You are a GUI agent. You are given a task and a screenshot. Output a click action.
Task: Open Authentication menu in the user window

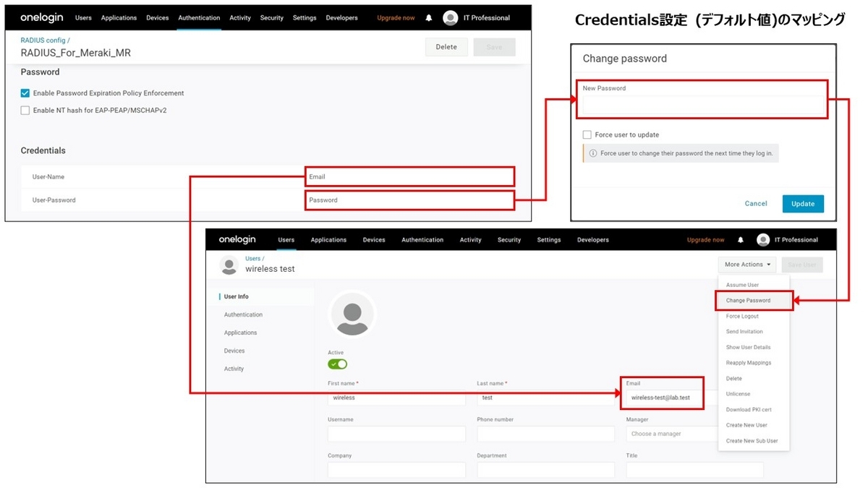(422, 240)
